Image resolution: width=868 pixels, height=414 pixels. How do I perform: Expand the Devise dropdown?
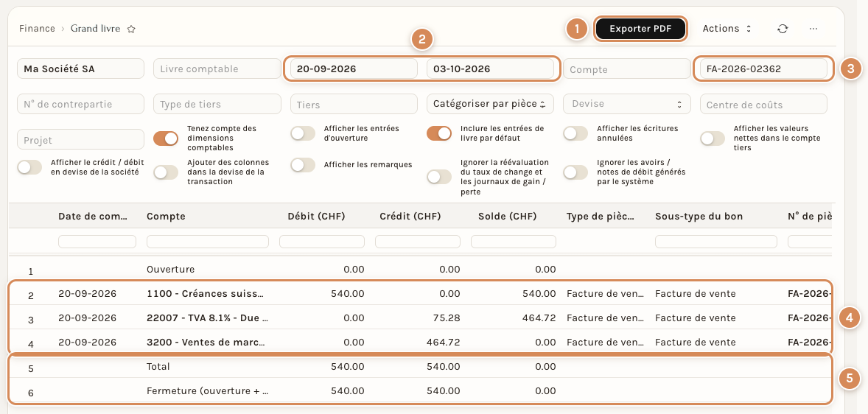(626, 103)
